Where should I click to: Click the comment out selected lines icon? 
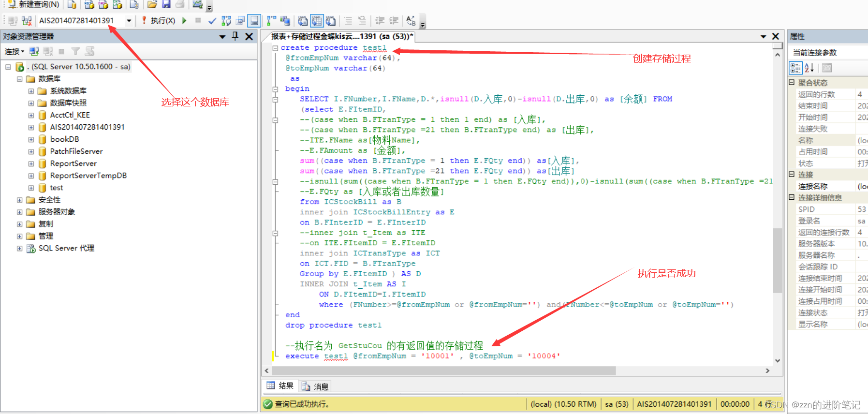point(348,21)
